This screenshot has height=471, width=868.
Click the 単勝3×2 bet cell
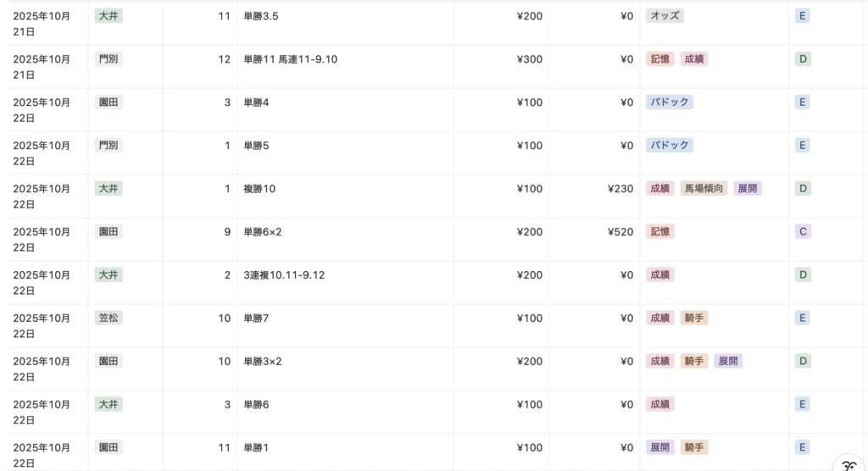(x=263, y=362)
